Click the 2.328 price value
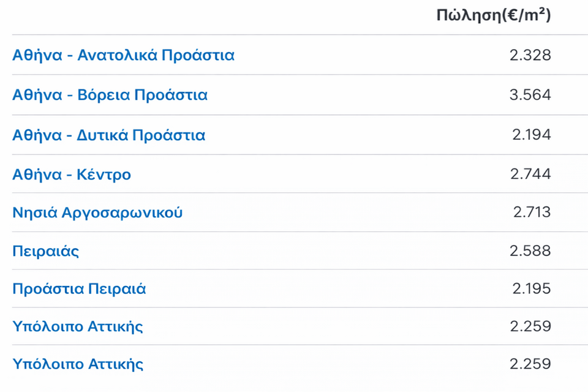 pyautogui.click(x=530, y=55)
